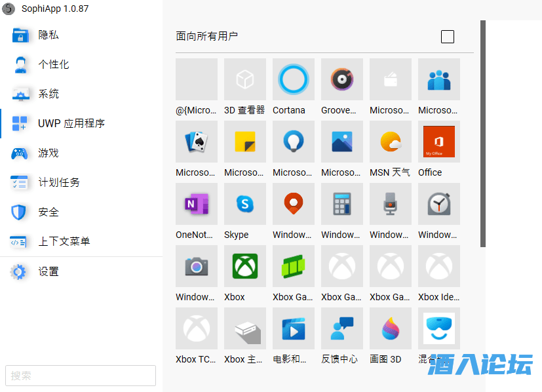Open 设置 in the sidebar
Viewport: 542px width, 392px height.
pyautogui.click(x=48, y=271)
